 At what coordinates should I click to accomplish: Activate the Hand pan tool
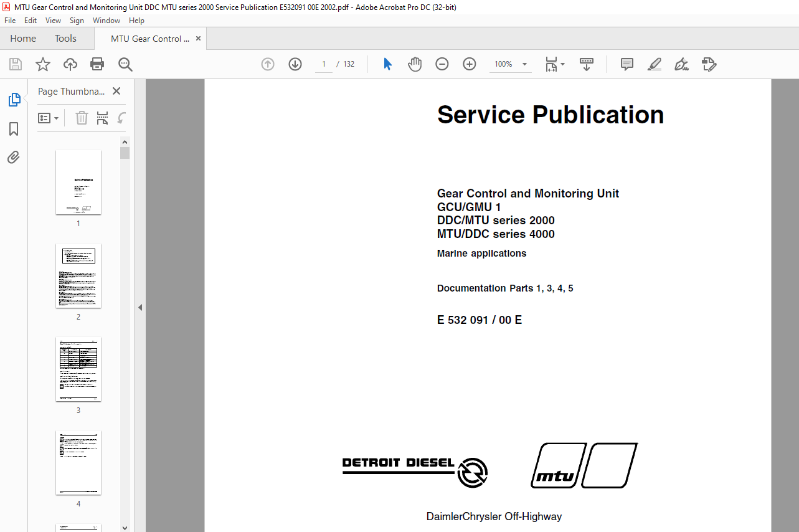coord(415,64)
